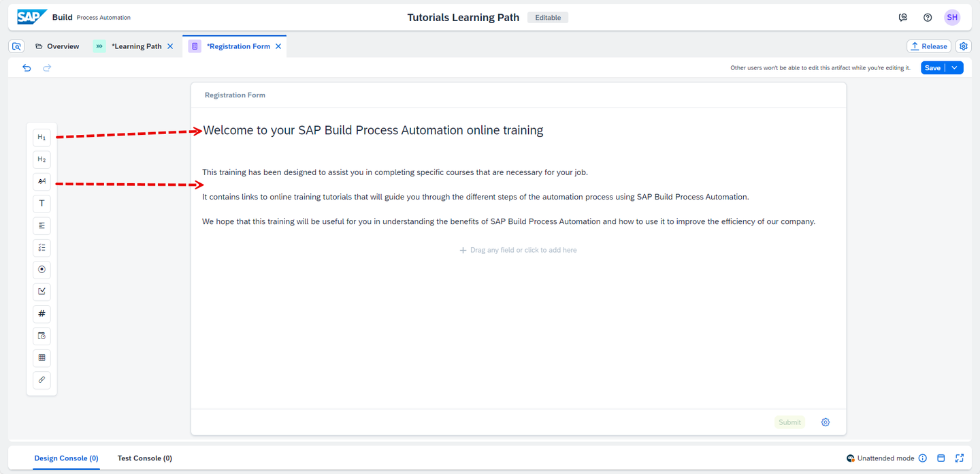Insert a Paragraph element
The height and width of the screenshot is (474, 980).
point(42,181)
